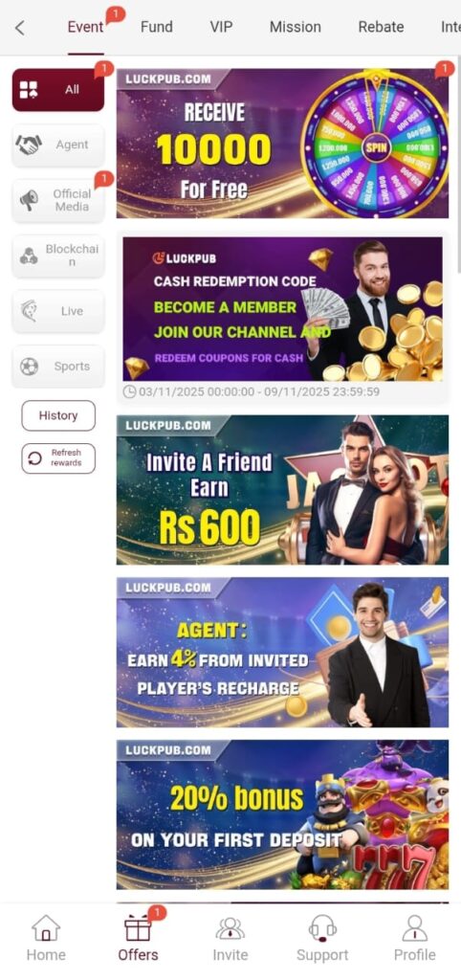
Task: Switch to the VIP tab
Action: (x=221, y=27)
